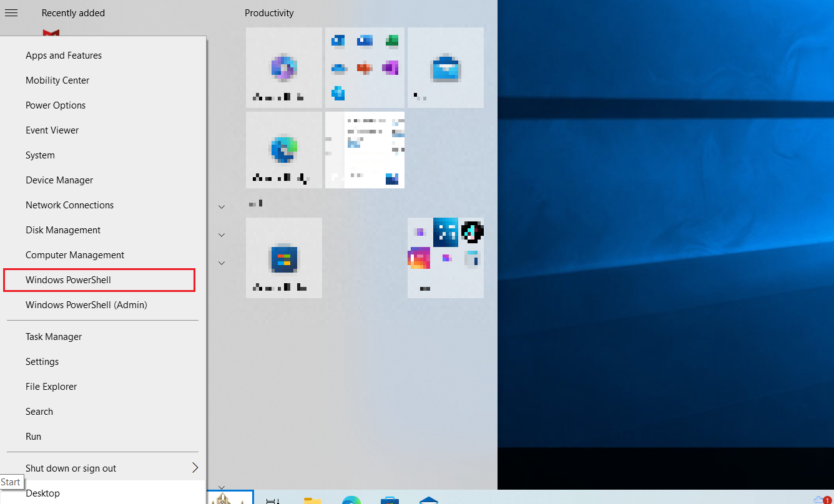Select Windows PowerShell from the menu

click(68, 280)
